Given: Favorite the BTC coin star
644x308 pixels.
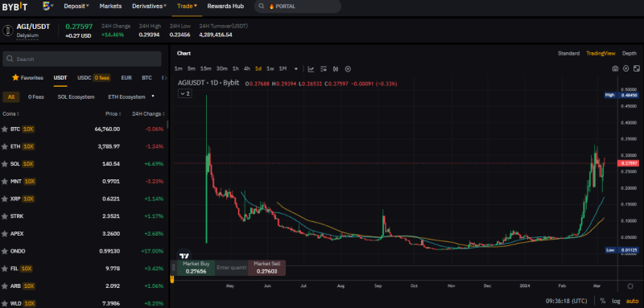Looking at the screenshot, I should [x=5, y=129].
